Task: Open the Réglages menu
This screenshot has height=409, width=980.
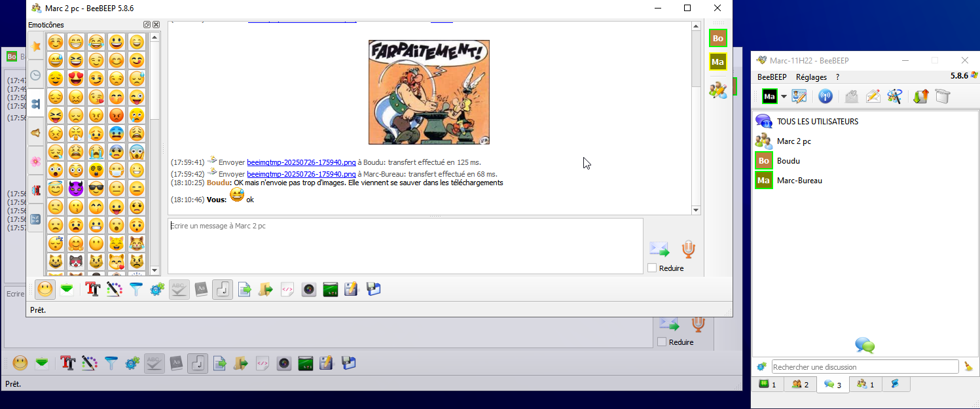Action: click(811, 77)
